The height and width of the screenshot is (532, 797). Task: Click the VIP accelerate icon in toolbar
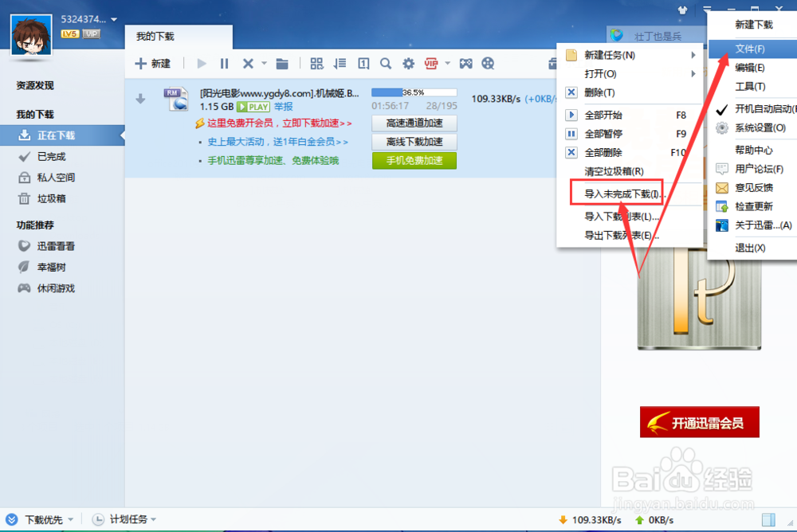[x=430, y=64]
